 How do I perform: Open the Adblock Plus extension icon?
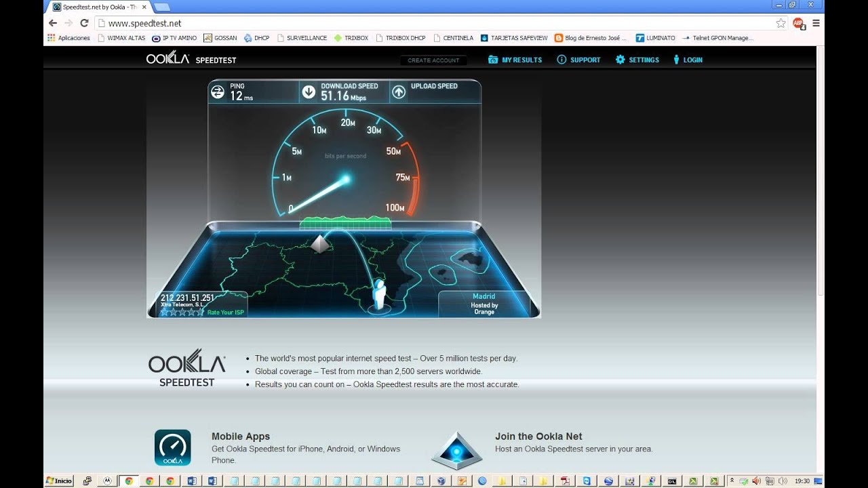click(798, 23)
